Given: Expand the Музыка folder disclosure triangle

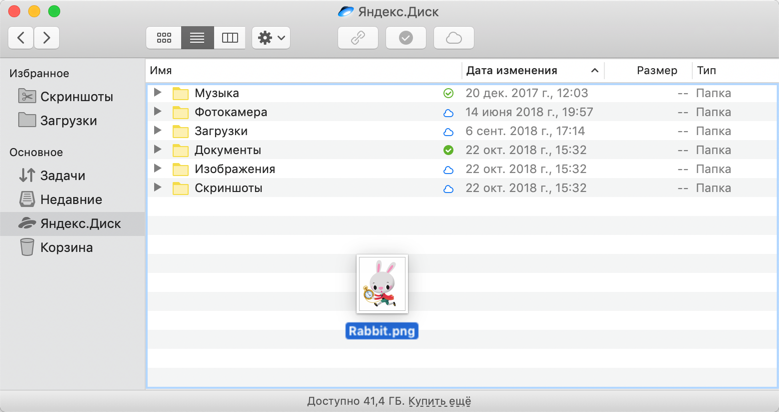Looking at the screenshot, I should tap(158, 93).
